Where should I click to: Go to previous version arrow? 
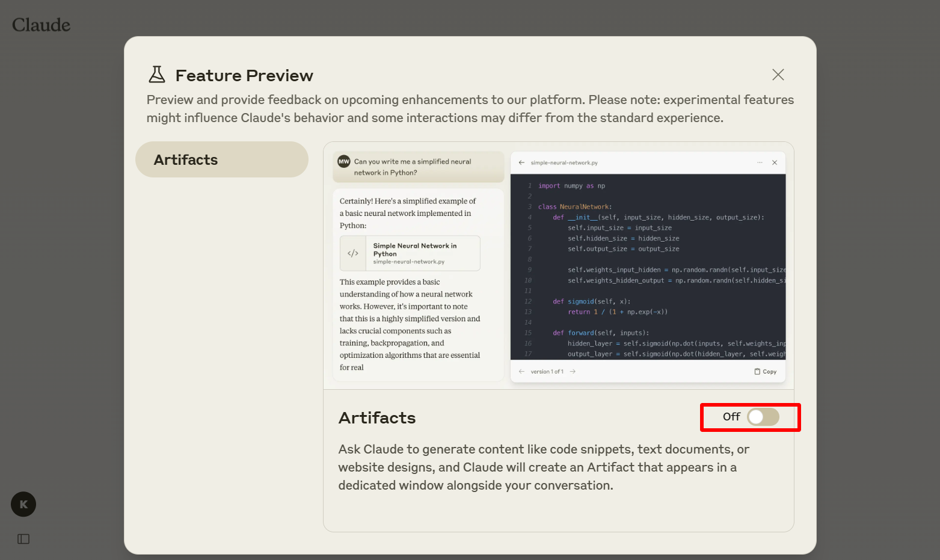click(521, 372)
